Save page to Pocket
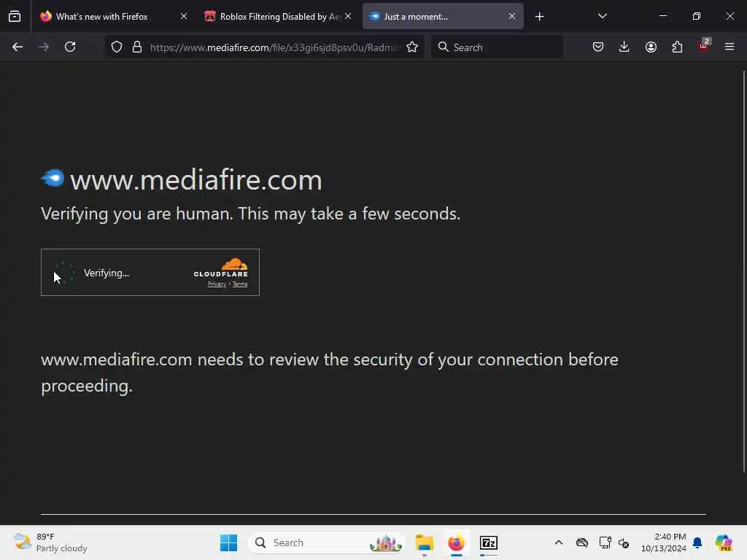747x560 pixels. (x=598, y=47)
